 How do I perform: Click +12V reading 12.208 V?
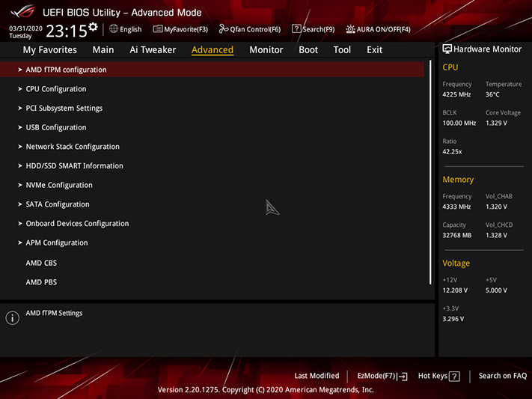[x=455, y=290]
